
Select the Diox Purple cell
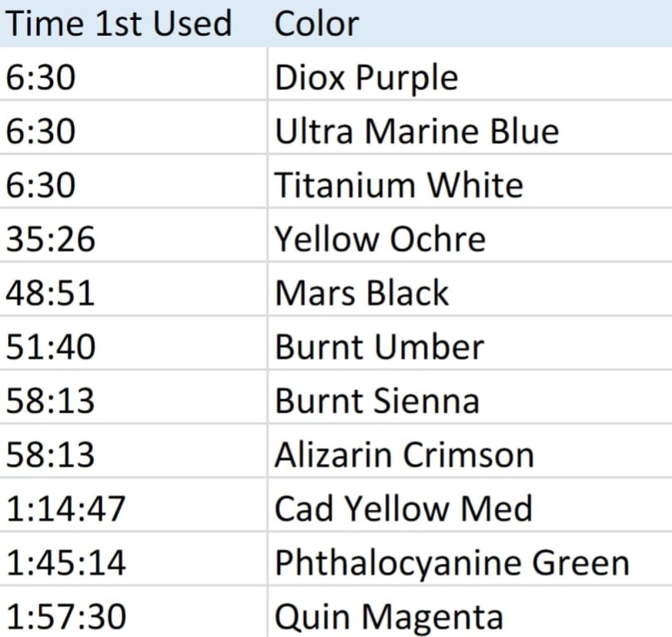(366, 78)
